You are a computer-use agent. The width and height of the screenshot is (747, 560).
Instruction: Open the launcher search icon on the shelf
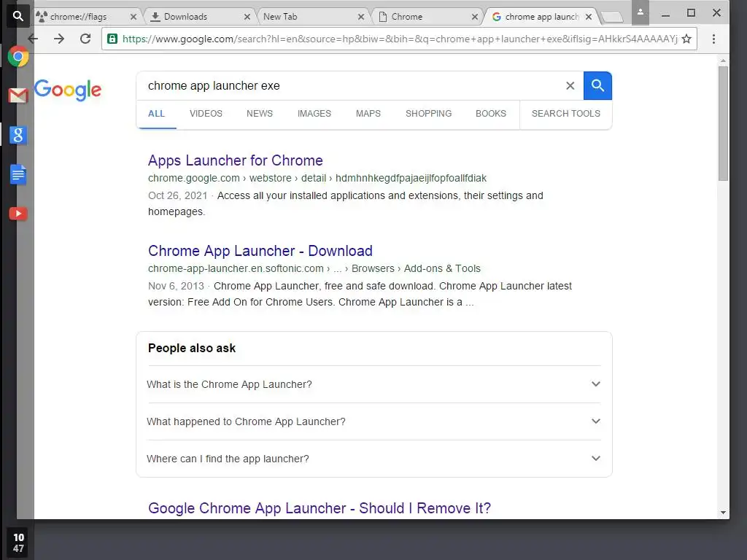point(18,16)
